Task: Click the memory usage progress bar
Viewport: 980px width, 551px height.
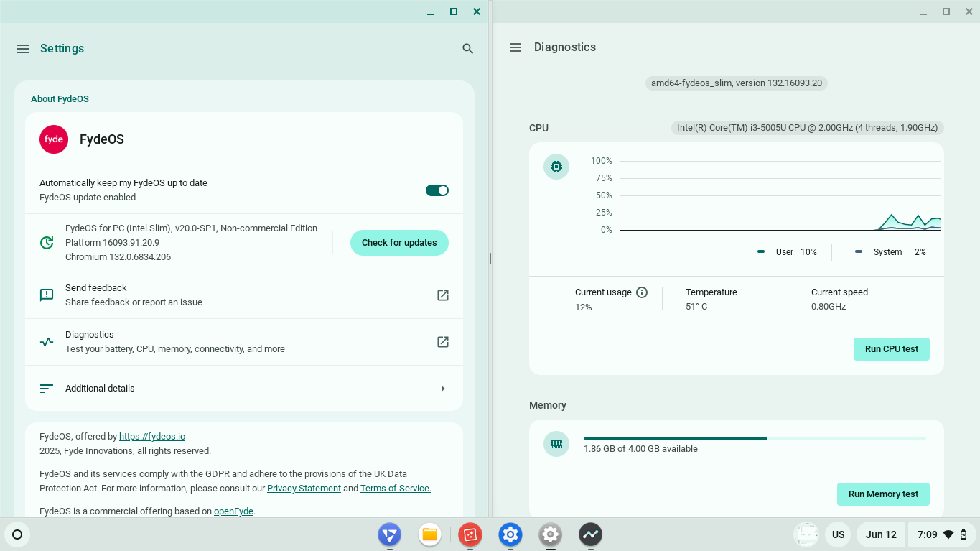Action: (754, 437)
